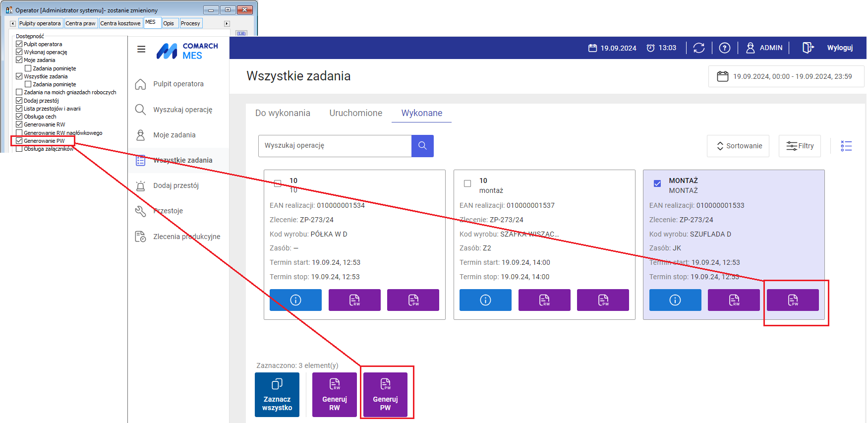Image resolution: width=868 pixels, height=423 pixels.
Task: Generate RW for MONTAŻ task card
Action: pos(734,300)
